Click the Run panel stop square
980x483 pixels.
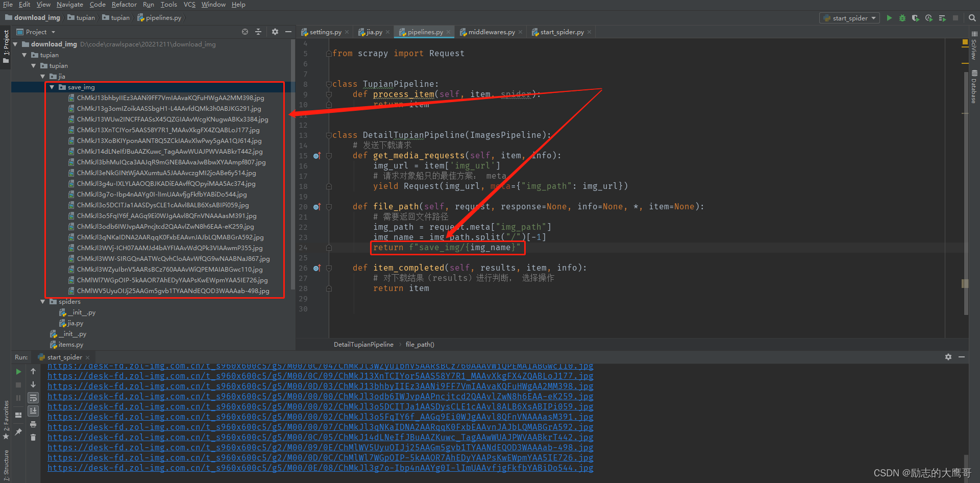tap(18, 385)
